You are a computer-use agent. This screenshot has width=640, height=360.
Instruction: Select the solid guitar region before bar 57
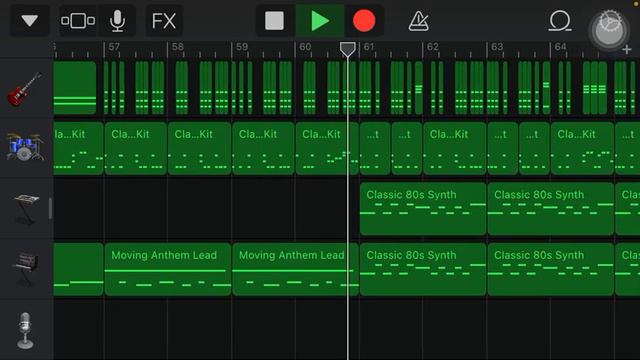pos(75,88)
